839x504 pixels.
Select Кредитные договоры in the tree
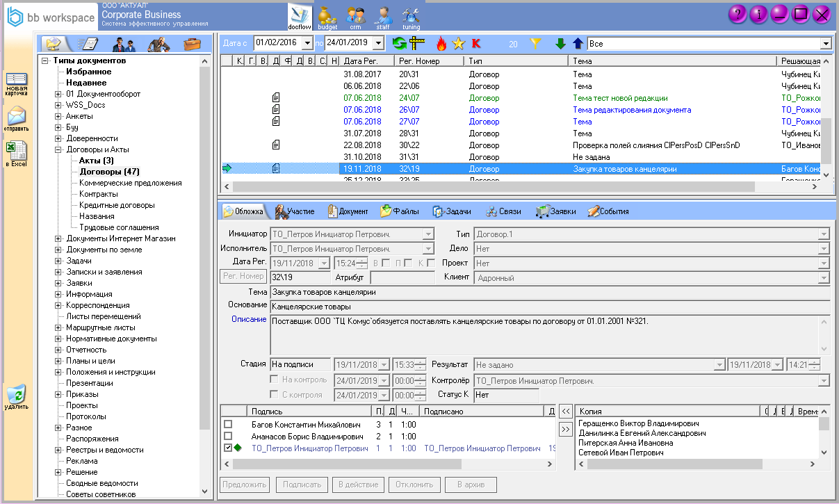(117, 205)
